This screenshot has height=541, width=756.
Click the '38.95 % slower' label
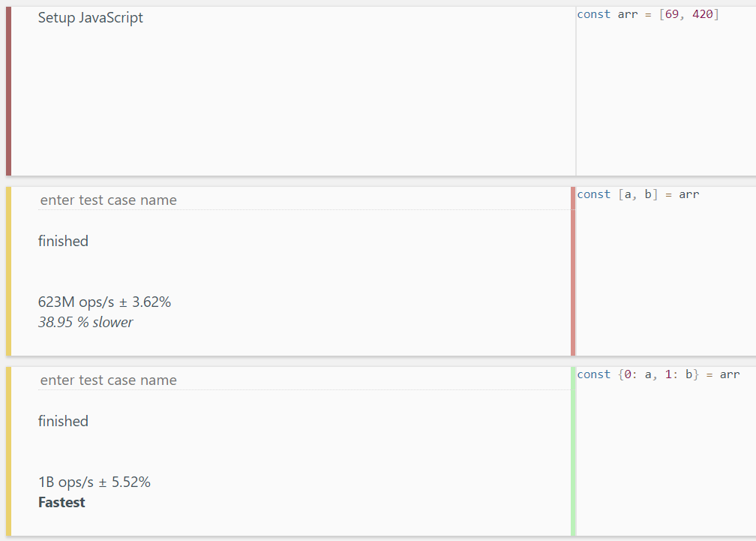pos(85,322)
